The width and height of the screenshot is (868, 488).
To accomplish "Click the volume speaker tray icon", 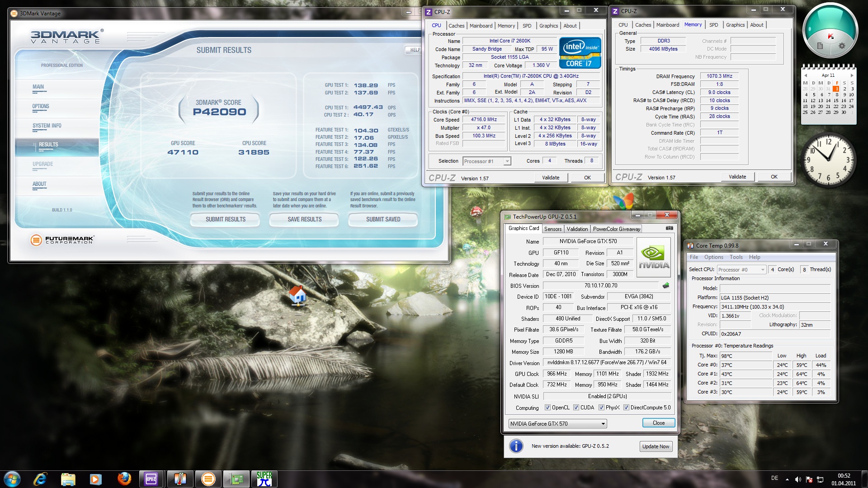I will tap(798, 479).
